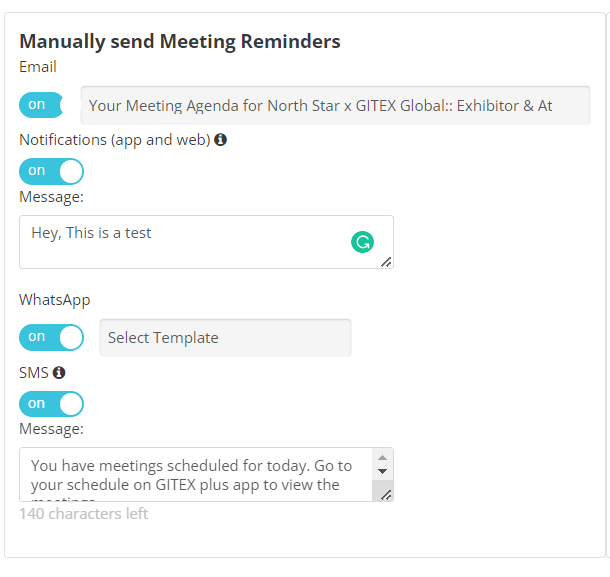Click SMS message scrollbar up arrow
This screenshot has width=610, height=577.
tap(382, 458)
